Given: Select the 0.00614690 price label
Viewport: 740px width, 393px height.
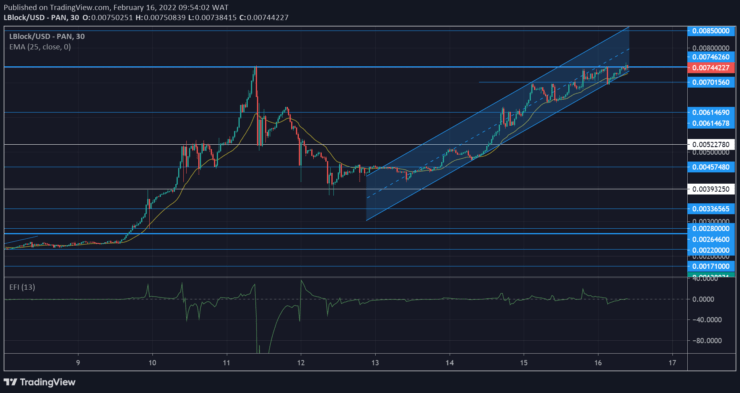Looking at the screenshot, I should click(x=711, y=112).
